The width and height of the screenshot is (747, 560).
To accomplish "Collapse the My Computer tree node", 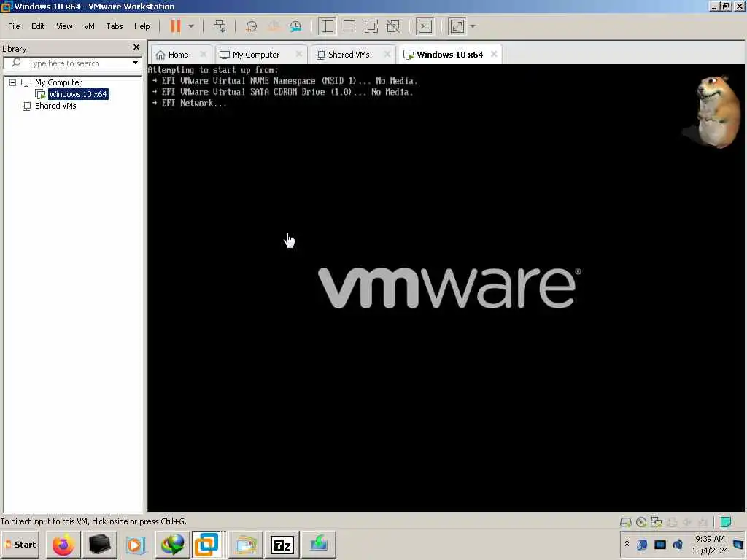I will pos(13,82).
